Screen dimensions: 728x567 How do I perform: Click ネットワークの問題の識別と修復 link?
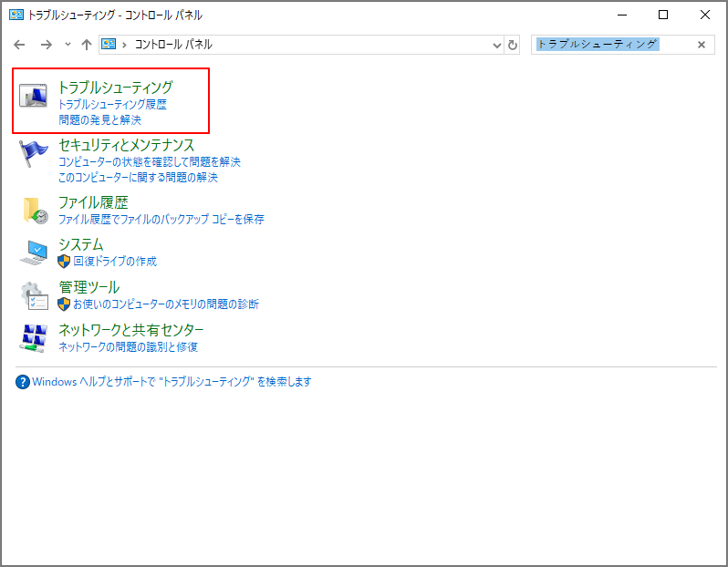pos(128,346)
